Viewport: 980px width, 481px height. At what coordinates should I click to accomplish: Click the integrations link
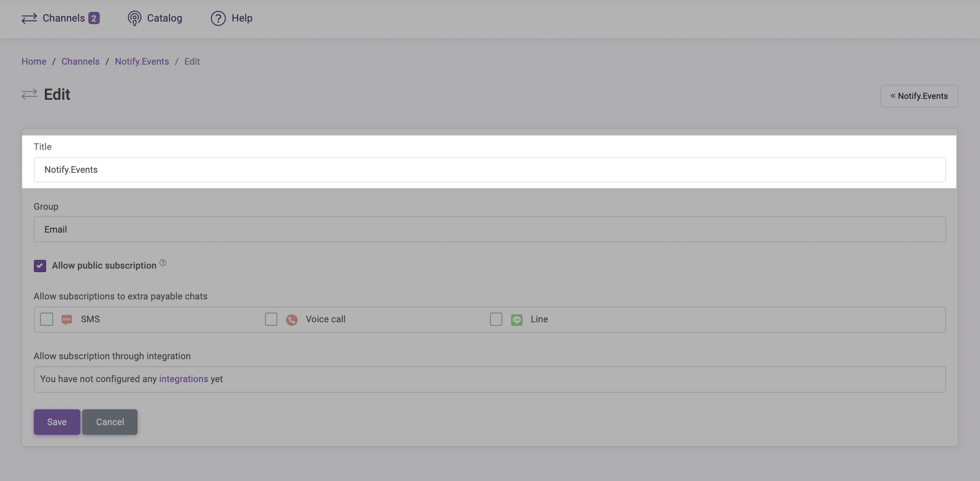pos(184,379)
